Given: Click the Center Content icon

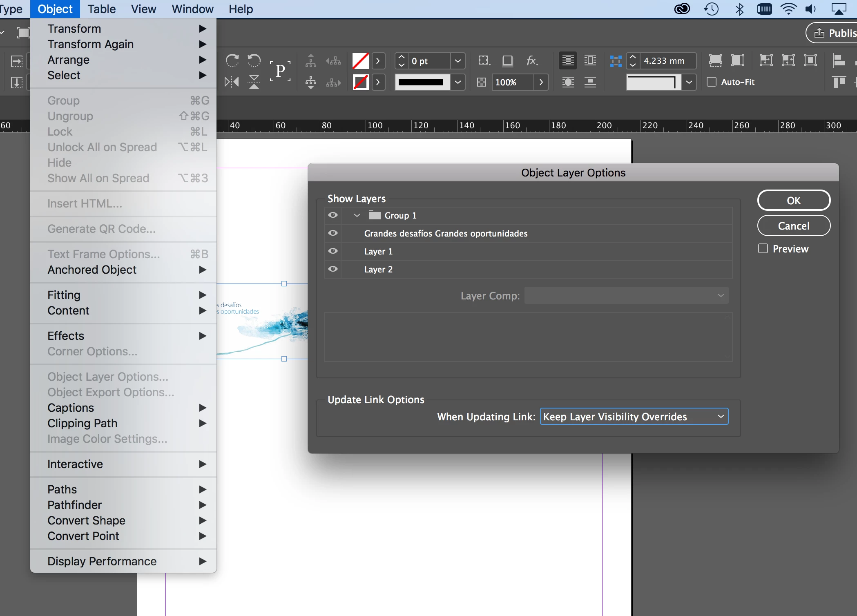Looking at the screenshot, I should pos(810,60).
